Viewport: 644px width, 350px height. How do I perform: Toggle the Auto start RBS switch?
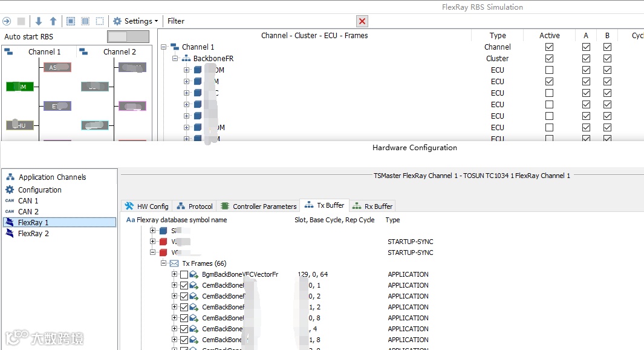click(128, 36)
